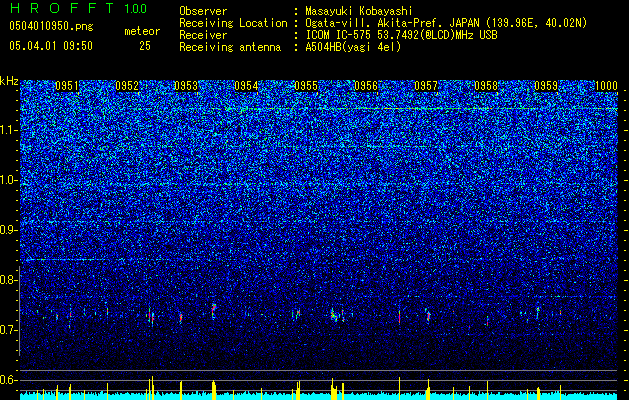Click the meteor label
The image size is (629, 400).
point(142,31)
